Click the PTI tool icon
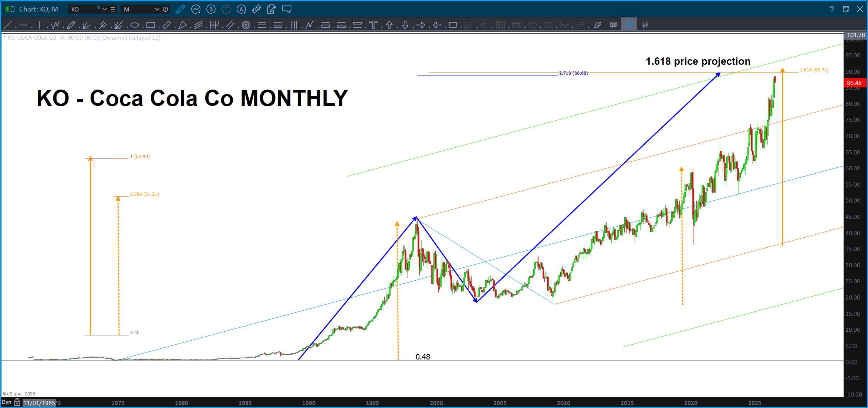 pos(548,25)
